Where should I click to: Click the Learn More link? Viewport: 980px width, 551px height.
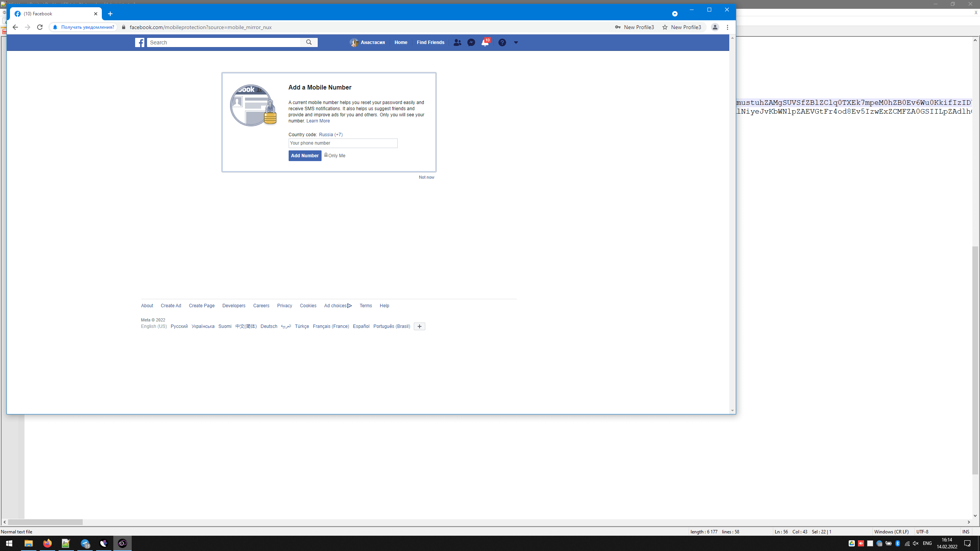318,121
